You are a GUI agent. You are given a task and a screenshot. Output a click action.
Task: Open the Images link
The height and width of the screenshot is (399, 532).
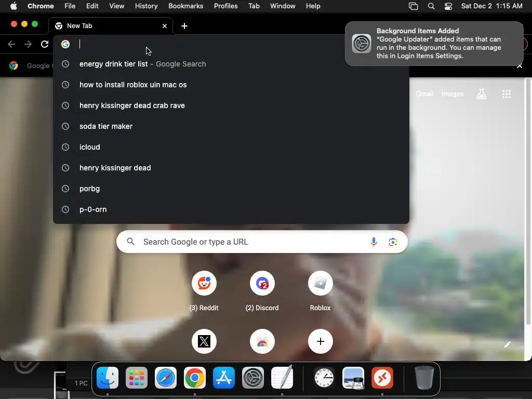click(x=453, y=94)
